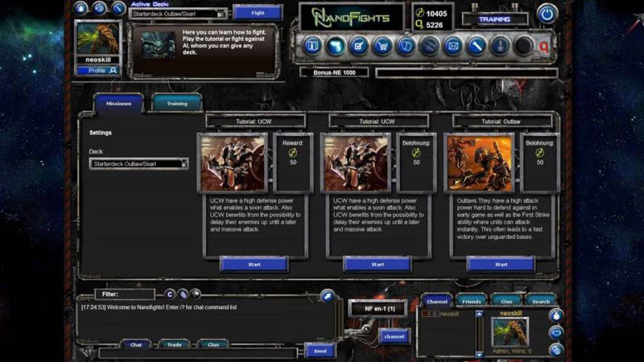Click the blue channel button
Image resolution: width=644 pixels, height=362 pixels.
[394, 336]
